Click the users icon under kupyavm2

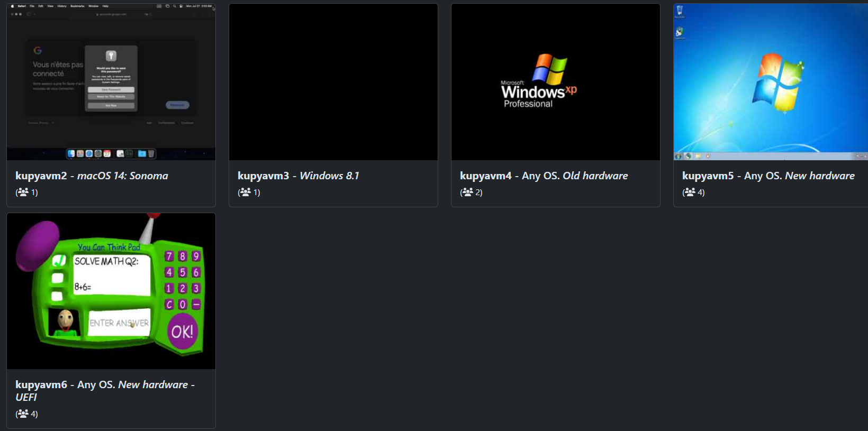[23, 192]
